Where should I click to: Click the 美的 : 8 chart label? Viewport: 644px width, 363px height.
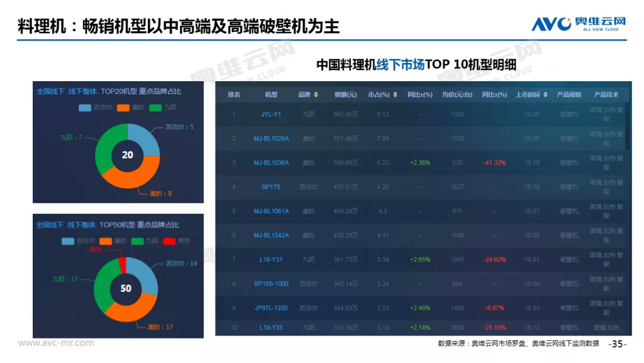pyautogui.click(x=160, y=193)
